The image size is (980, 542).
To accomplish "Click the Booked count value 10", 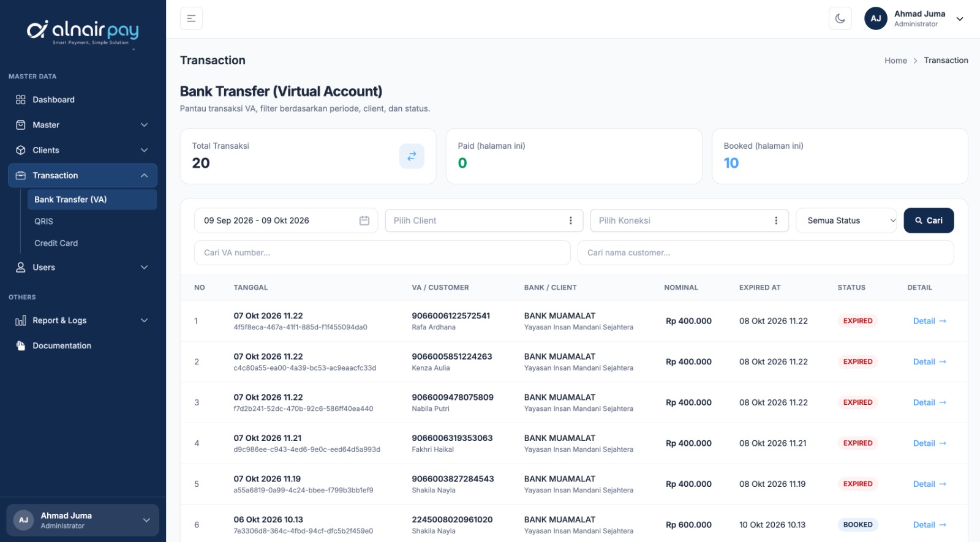I will tap(731, 163).
